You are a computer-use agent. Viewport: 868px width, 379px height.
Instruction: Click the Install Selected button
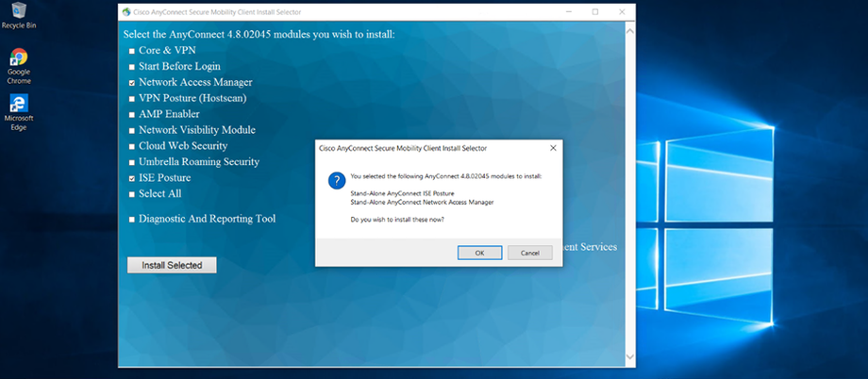pos(172,265)
